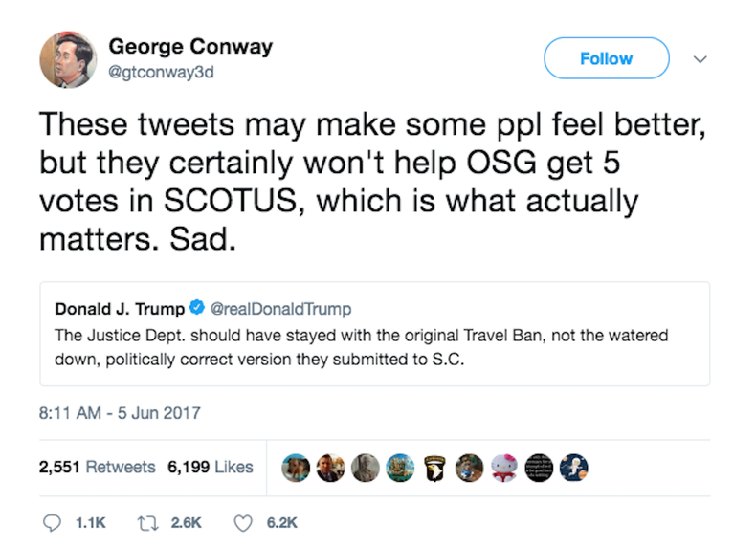
Task: Click the retweet arrows icon
Action: (147, 523)
